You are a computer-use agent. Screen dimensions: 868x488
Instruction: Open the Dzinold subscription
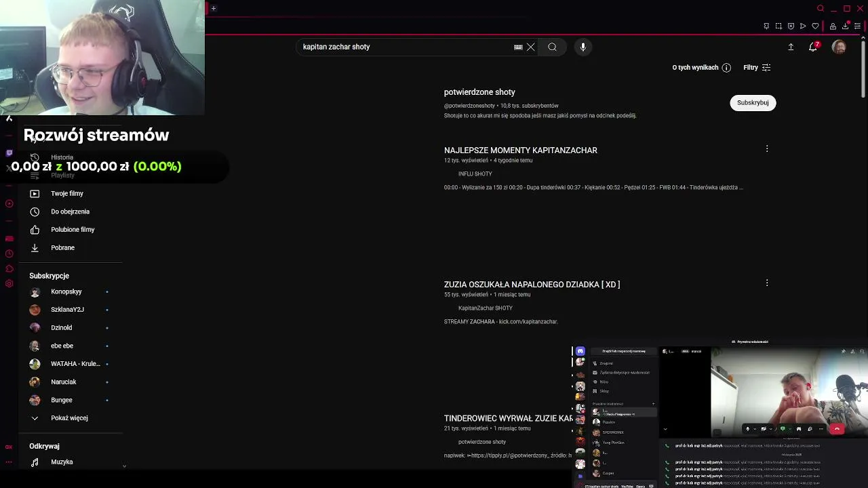point(61,328)
